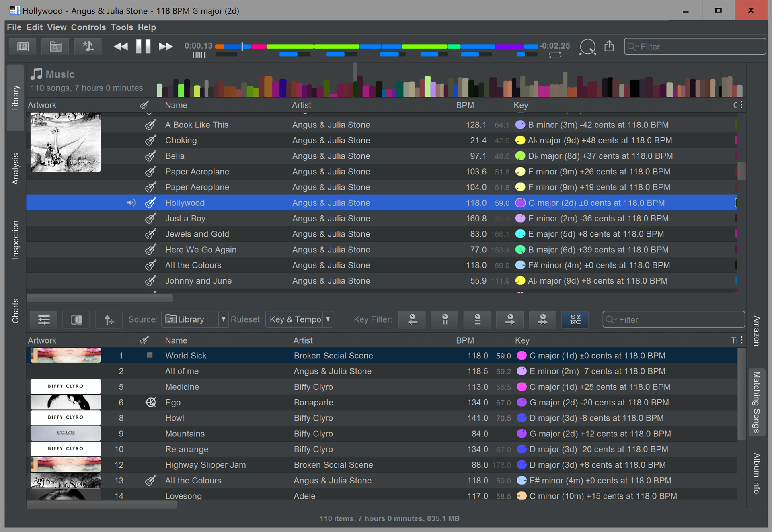This screenshot has height=532, width=772.
Task: Switch to the Analysis side tab
Action: (x=16, y=169)
